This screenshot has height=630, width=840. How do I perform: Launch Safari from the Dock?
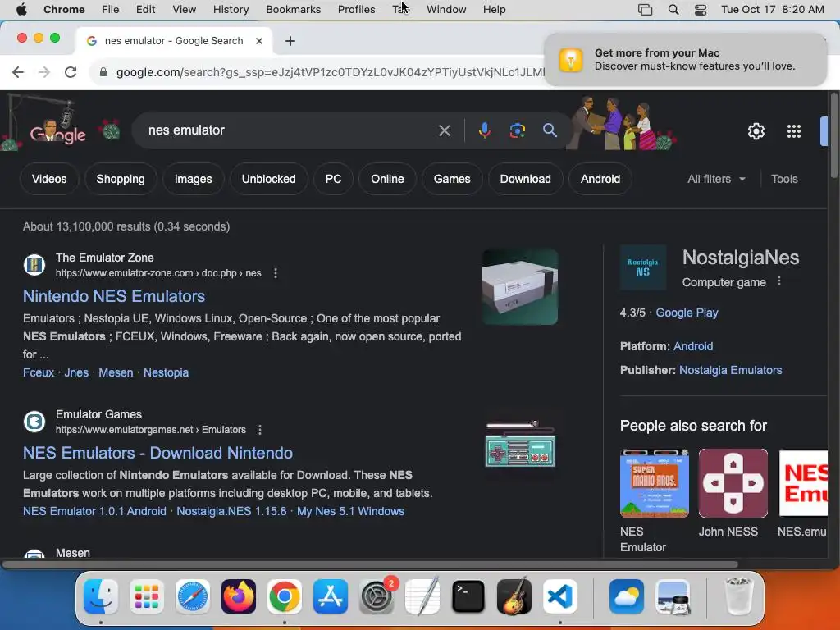[x=192, y=596]
